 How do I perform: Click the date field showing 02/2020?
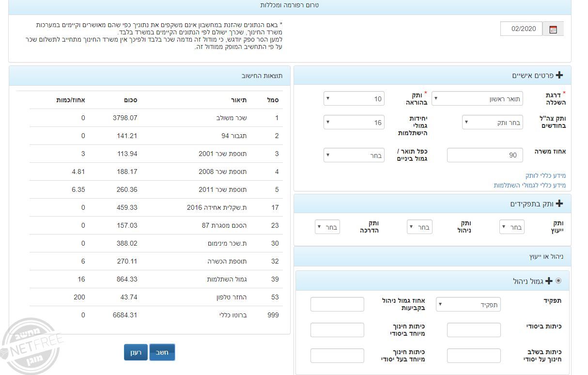[521, 29]
